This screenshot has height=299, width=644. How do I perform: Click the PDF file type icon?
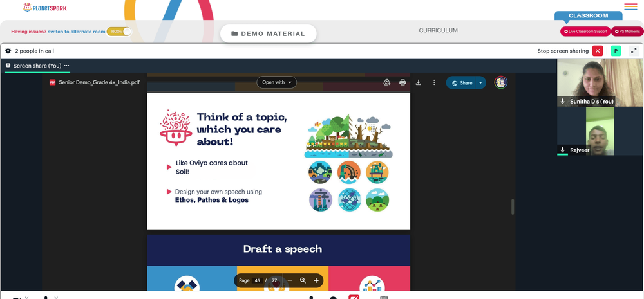point(53,82)
